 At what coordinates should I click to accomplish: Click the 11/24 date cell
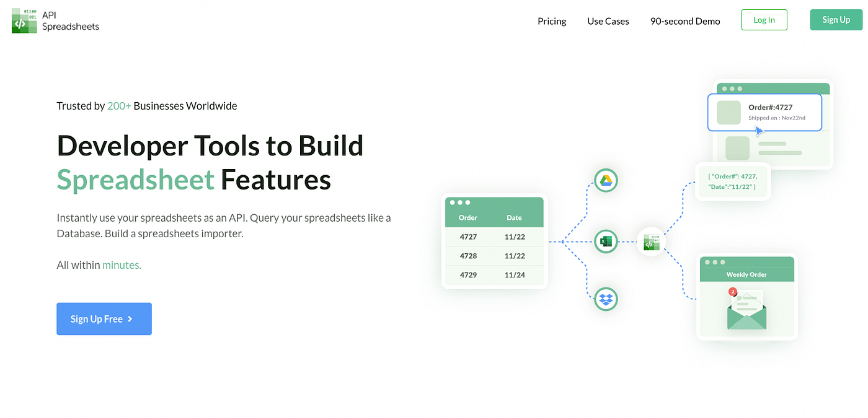point(515,274)
